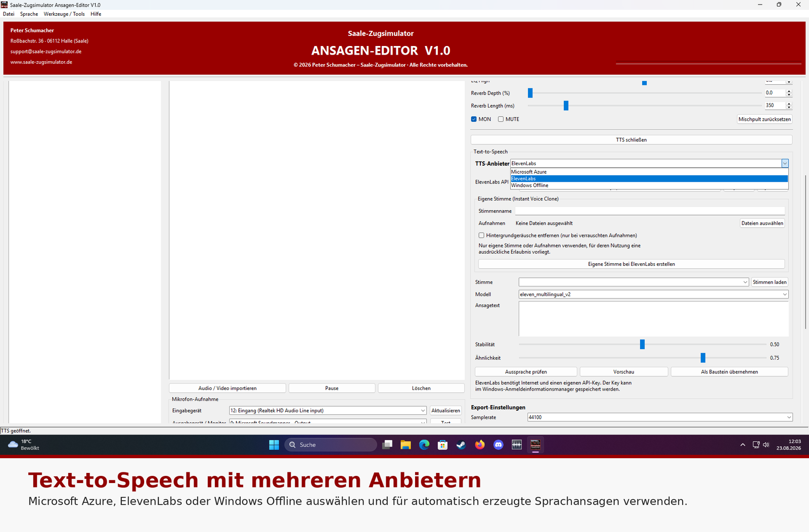Click the "TTS geöffnet." status bar message
The image size is (809, 532).
[16, 431]
